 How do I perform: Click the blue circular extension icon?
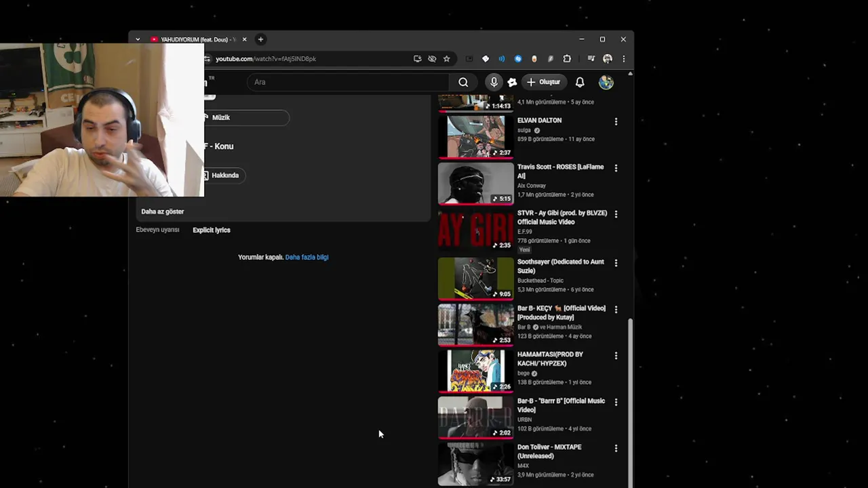coord(518,59)
